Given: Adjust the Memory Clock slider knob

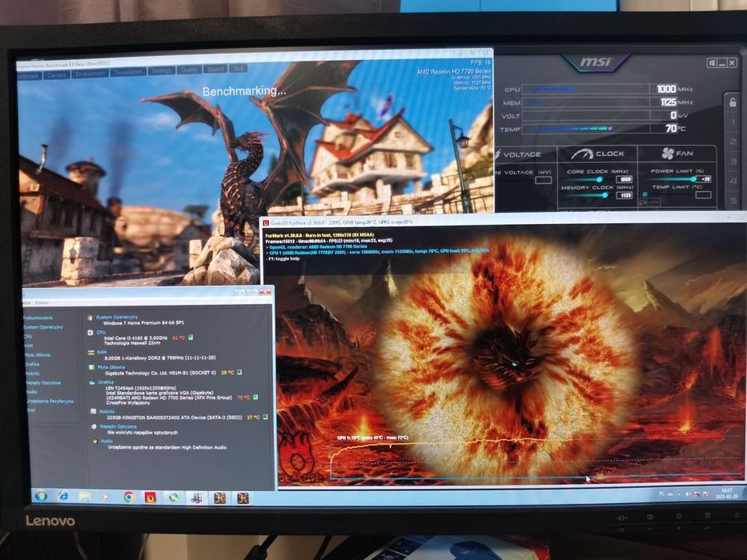Looking at the screenshot, I should [605, 194].
